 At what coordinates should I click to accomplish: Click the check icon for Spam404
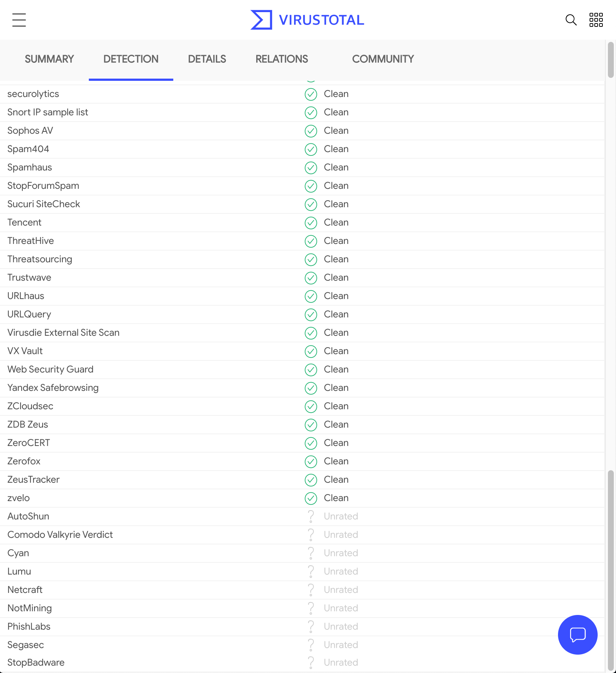pos(311,149)
